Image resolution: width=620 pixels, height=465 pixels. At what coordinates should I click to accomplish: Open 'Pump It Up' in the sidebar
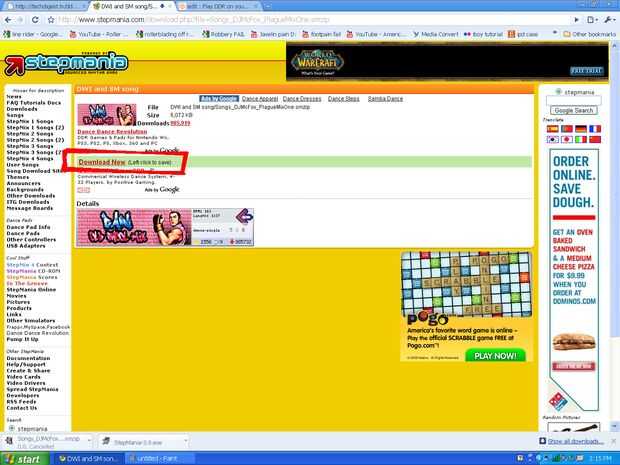point(22,339)
